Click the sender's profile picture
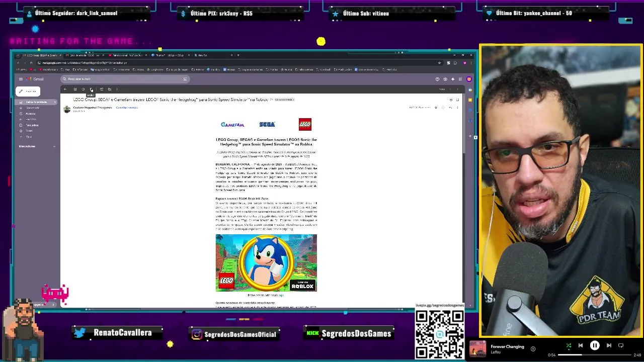Screen dimensions: 644x362 [67, 109]
